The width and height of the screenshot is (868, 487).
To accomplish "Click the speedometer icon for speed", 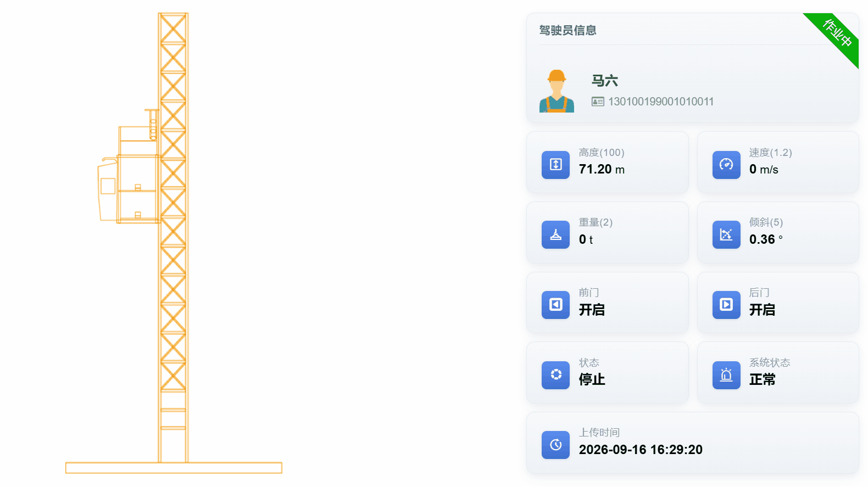I will [x=726, y=165].
